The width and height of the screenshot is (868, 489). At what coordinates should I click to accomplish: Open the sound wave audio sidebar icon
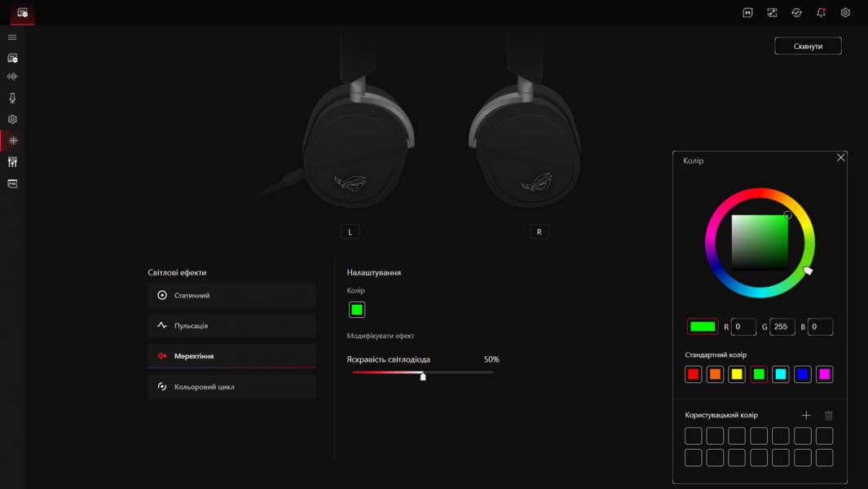[12, 77]
